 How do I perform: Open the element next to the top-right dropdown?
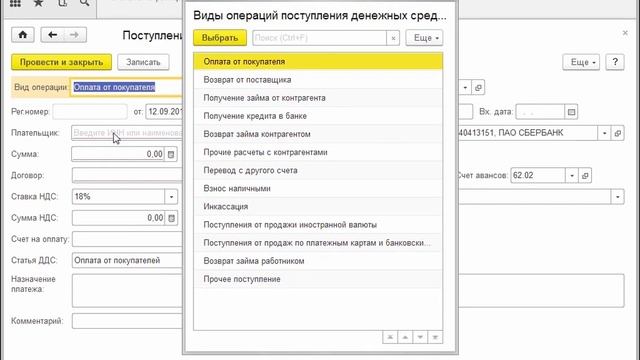(x=478, y=87)
